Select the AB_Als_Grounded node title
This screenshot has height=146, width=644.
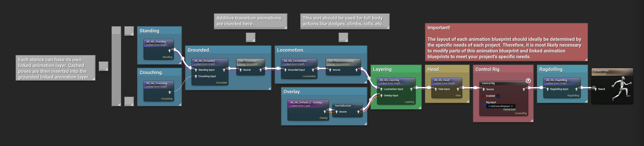pyautogui.click(x=204, y=61)
